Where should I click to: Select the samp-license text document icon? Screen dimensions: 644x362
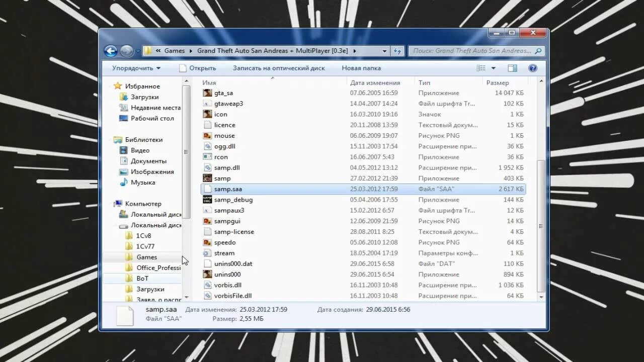[x=207, y=232]
